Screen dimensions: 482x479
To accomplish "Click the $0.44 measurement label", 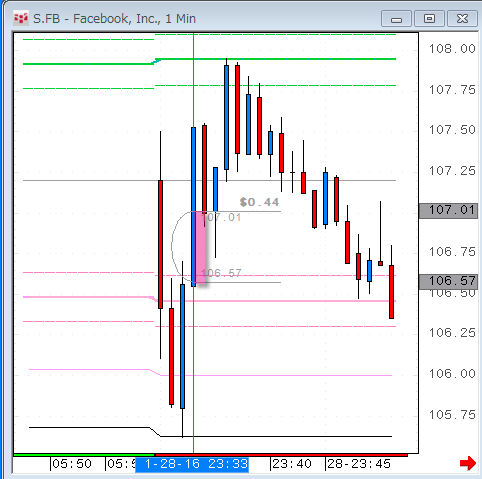I will (259, 202).
